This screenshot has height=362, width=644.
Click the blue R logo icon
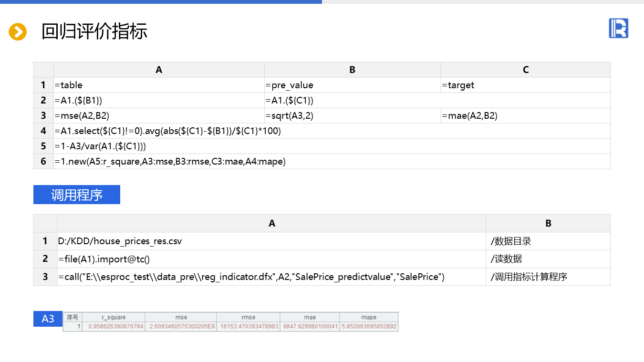pos(618,28)
